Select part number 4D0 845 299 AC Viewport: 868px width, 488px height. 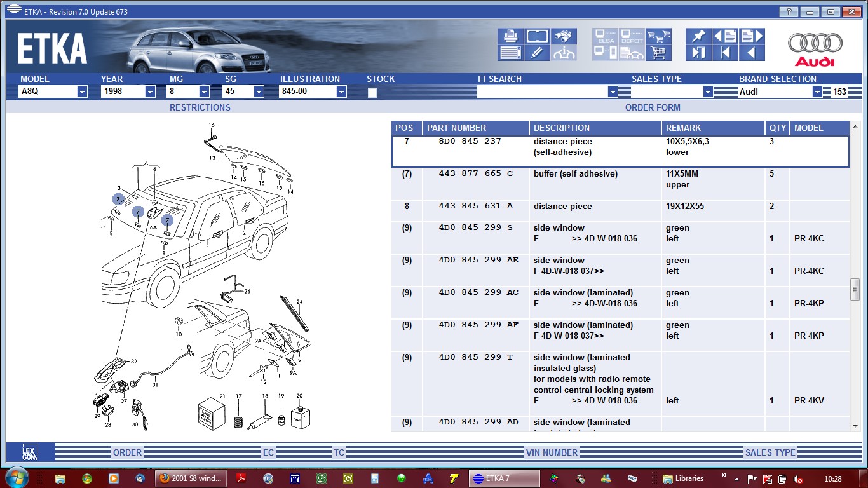478,293
